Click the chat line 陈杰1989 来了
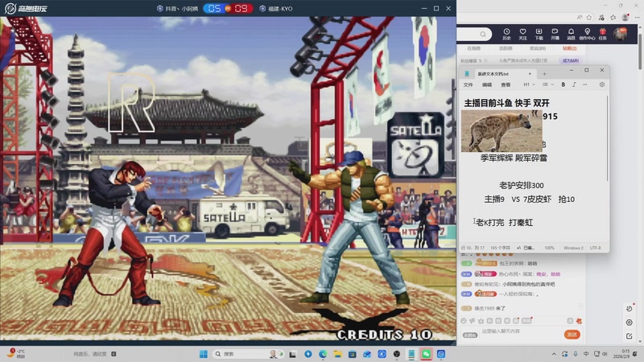Image resolution: width=644 pixels, height=362 pixels. 490,308
